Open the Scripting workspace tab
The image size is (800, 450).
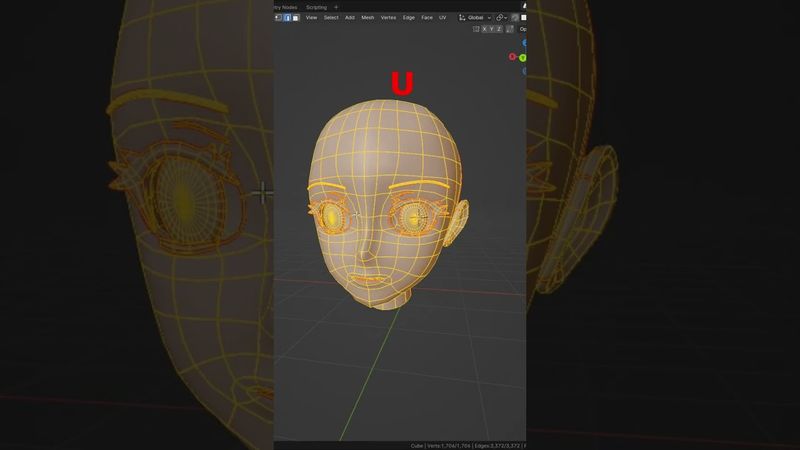pyautogui.click(x=316, y=7)
